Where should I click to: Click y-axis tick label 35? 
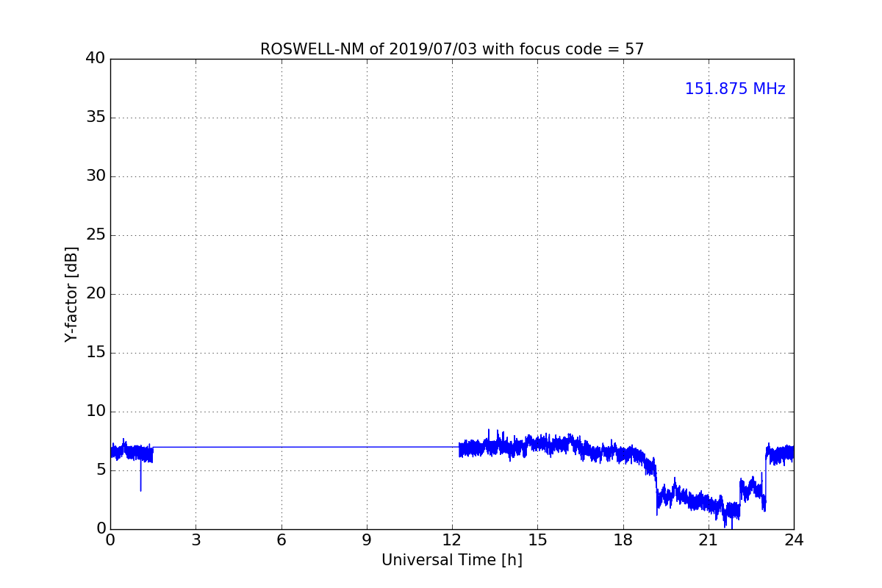click(96, 118)
